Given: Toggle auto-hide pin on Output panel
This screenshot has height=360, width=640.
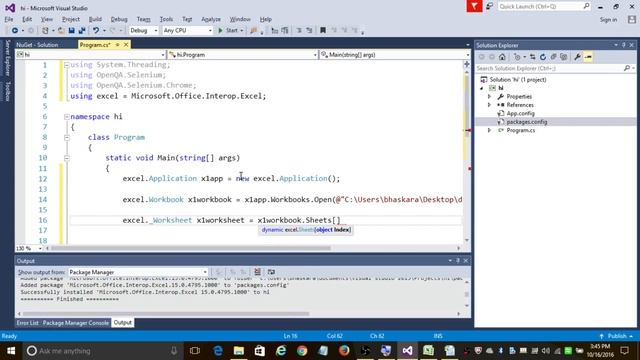Looking at the screenshot, I should point(458,260).
